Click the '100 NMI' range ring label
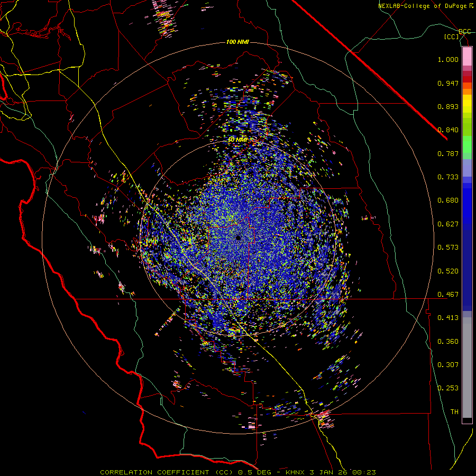476x476 pixels. pyautogui.click(x=237, y=42)
